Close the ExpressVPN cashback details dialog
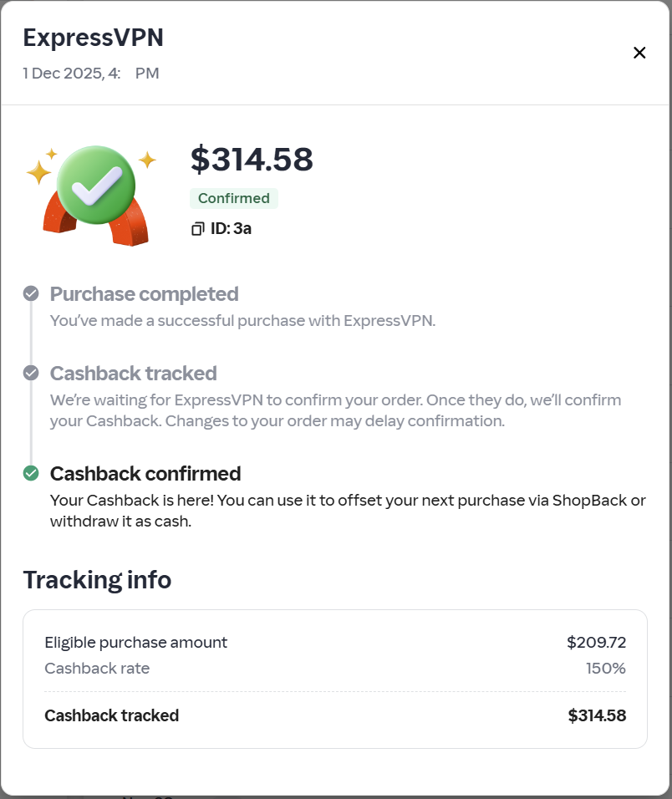 pos(639,53)
